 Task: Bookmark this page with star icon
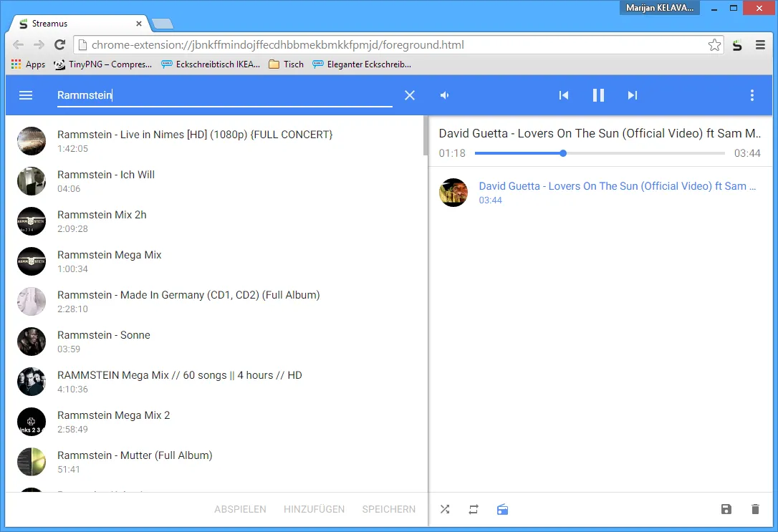[714, 44]
